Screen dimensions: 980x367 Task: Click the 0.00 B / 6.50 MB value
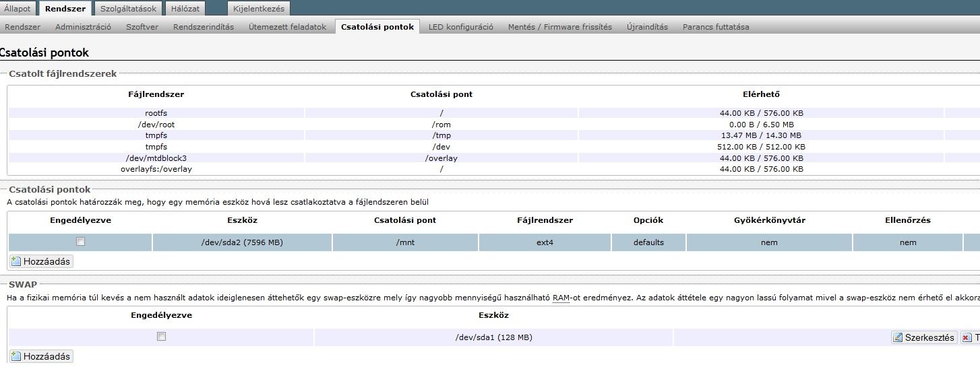pyautogui.click(x=761, y=125)
